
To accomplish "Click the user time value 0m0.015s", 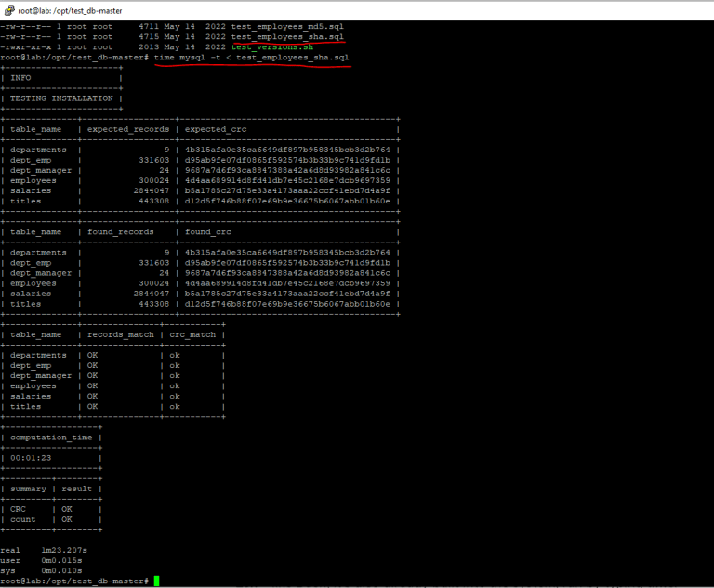I will (x=61, y=560).
